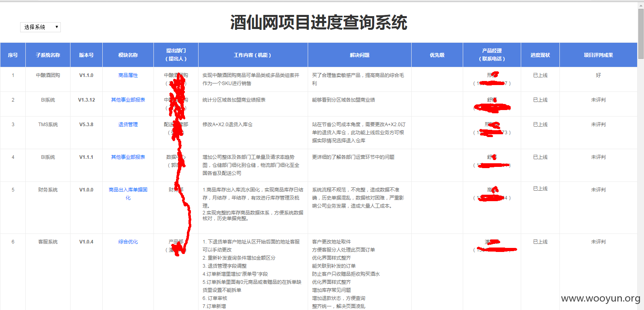Open 其他事业部报表 link in row 2

tap(128, 100)
